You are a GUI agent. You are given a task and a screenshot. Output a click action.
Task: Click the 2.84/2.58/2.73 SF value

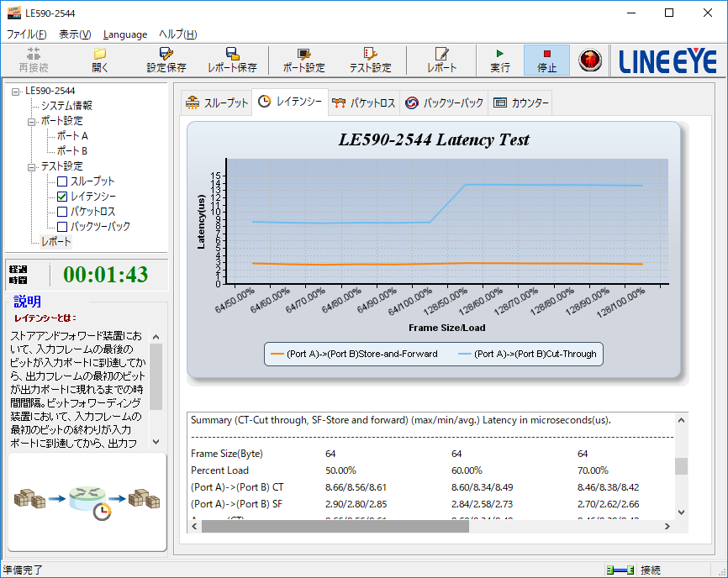(x=482, y=504)
